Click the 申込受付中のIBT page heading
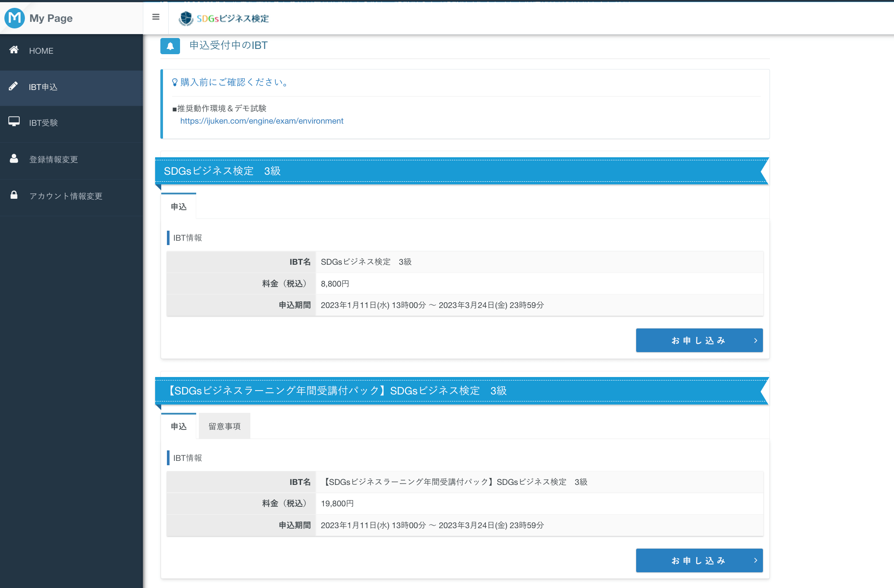 click(229, 45)
